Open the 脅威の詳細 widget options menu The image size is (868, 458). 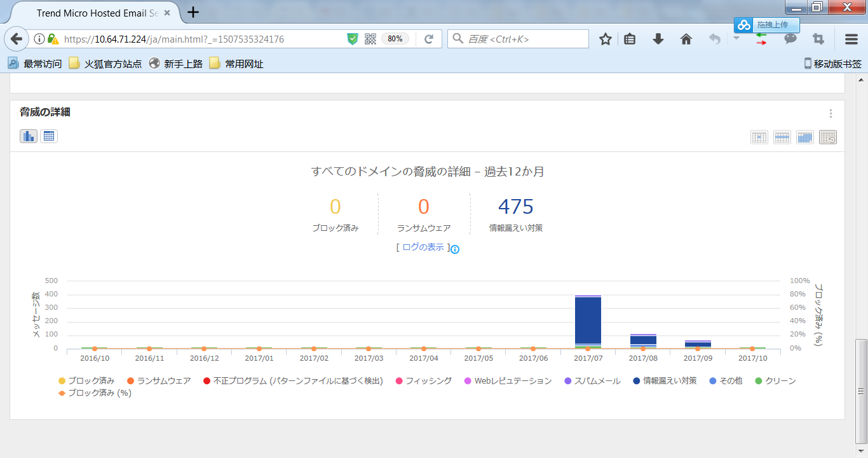[831, 114]
